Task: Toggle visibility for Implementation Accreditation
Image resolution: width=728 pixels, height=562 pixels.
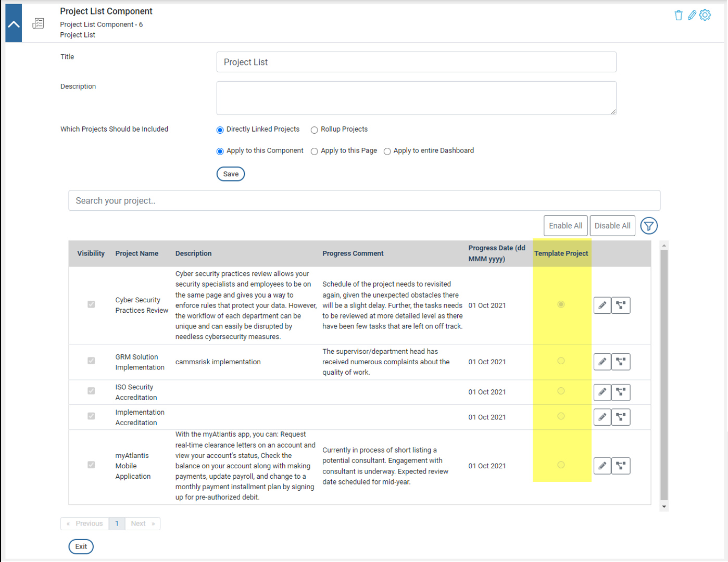Action: [x=91, y=416]
